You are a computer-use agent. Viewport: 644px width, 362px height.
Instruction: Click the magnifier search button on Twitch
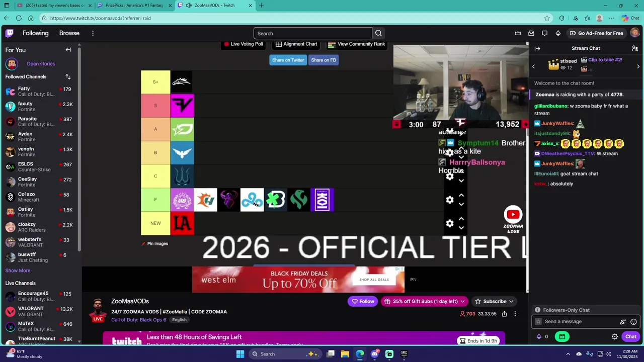378,33
